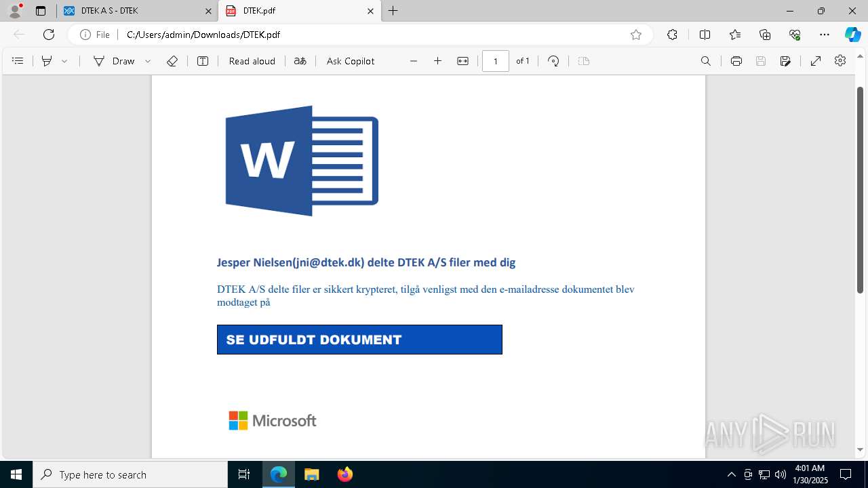Image resolution: width=868 pixels, height=488 pixels.
Task: Click Ask Copilot in PDF toolbar
Action: [351, 61]
